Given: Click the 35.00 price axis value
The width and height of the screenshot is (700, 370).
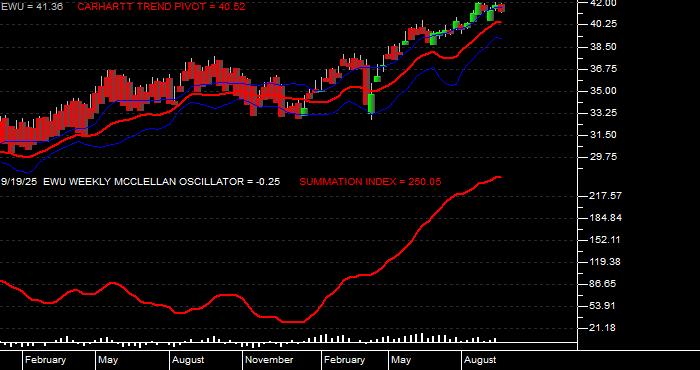Looking at the screenshot, I should tap(604, 91).
